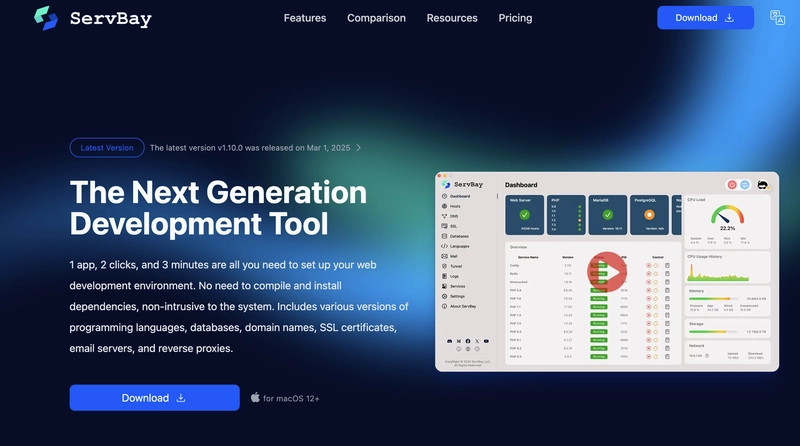The image size is (800, 446).
Task: Open the language translate switcher icon
Action: [x=777, y=18]
